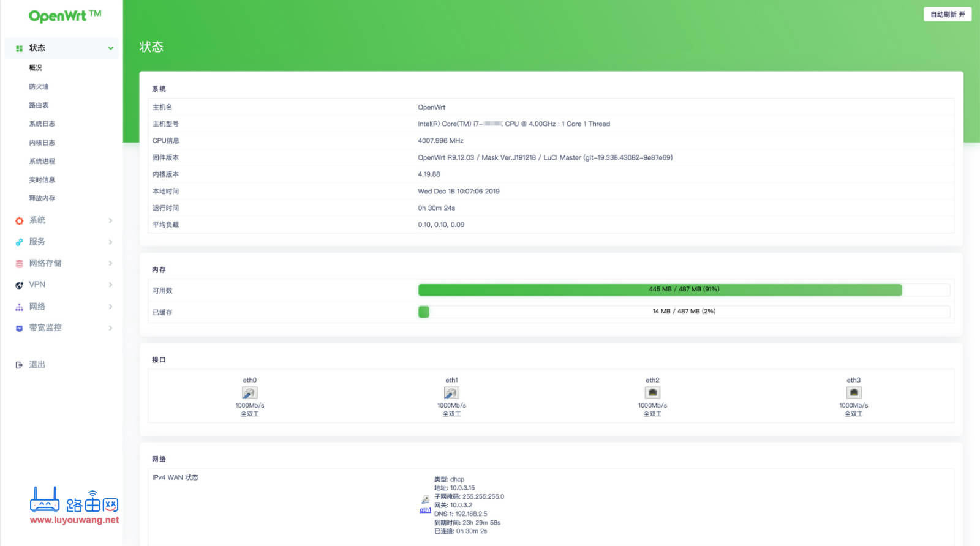Open the 防火墙 firewall submenu item
980x546 pixels.
click(x=39, y=87)
